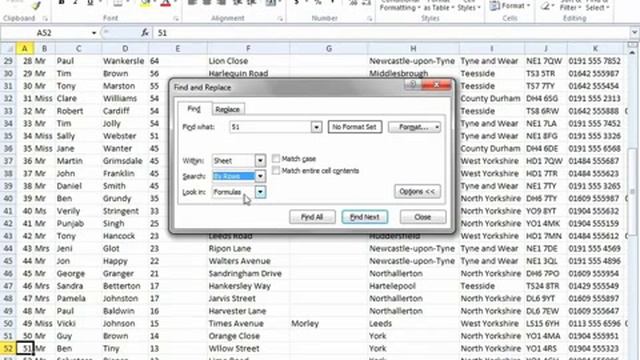Click the Percent Style button
640x360 pixels.
pyautogui.click(x=318, y=3)
